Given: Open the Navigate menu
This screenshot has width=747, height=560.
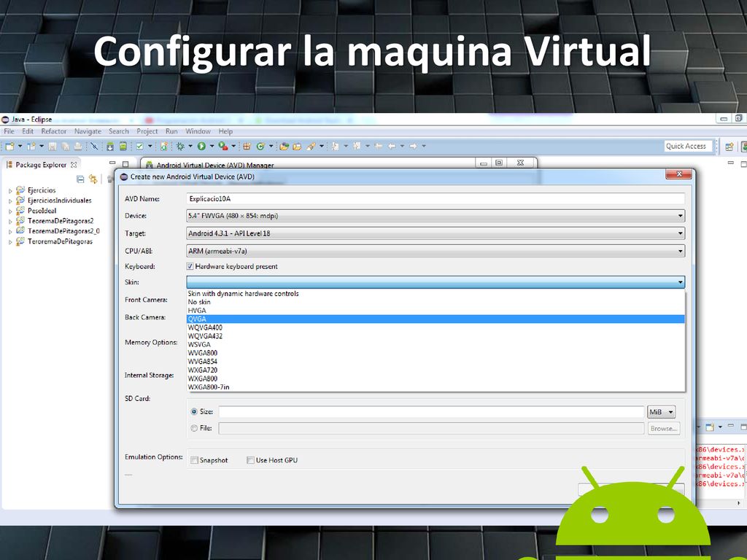Looking at the screenshot, I should tap(88, 131).
